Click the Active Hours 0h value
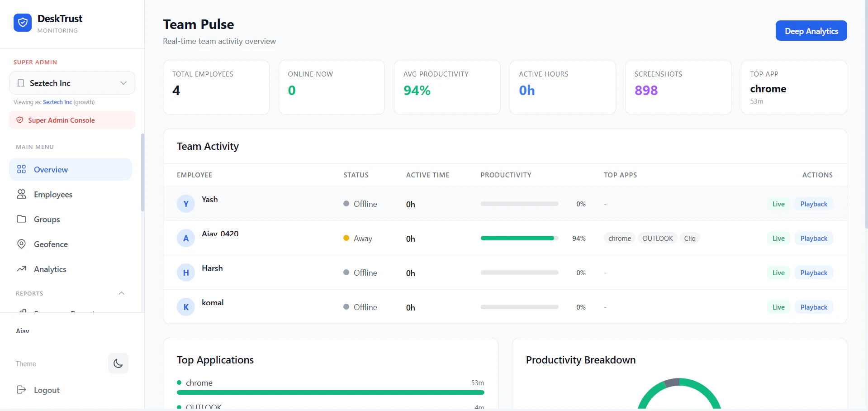 click(x=527, y=91)
